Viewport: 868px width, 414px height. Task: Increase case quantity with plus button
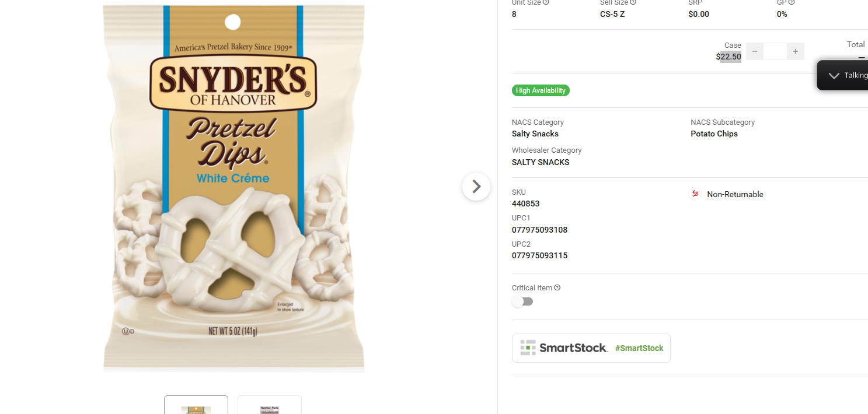click(x=795, y=51)
